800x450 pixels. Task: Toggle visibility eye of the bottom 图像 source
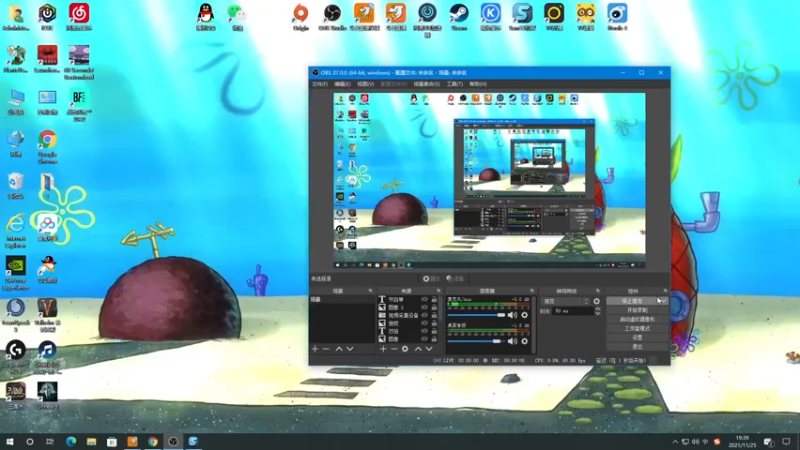pos(424,339)
